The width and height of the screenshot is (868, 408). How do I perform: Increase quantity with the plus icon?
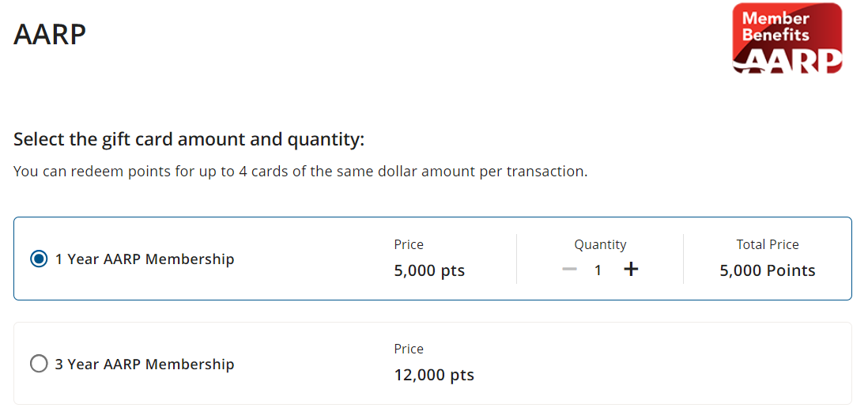(630, 270)
